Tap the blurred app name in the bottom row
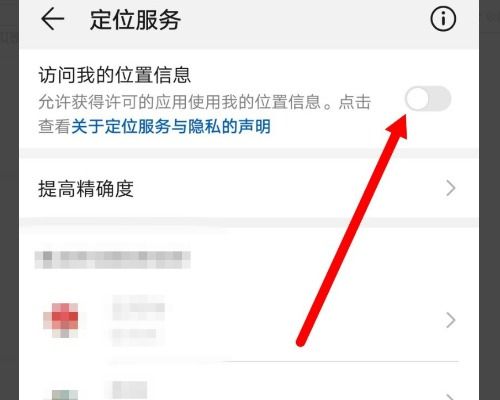Image resolution: width=500 pixels, height=400 pixels. pos(129,389)
